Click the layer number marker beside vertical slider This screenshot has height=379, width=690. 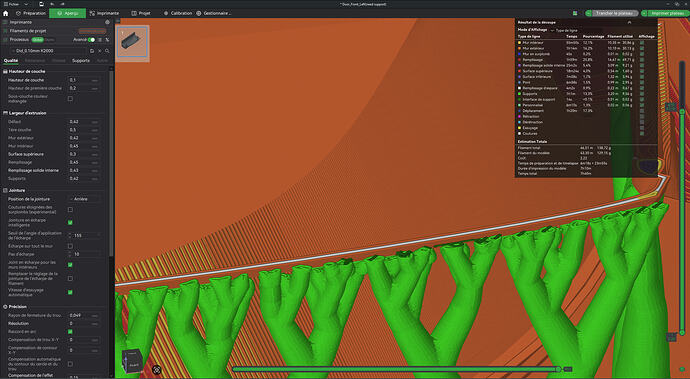click(671, 107)
